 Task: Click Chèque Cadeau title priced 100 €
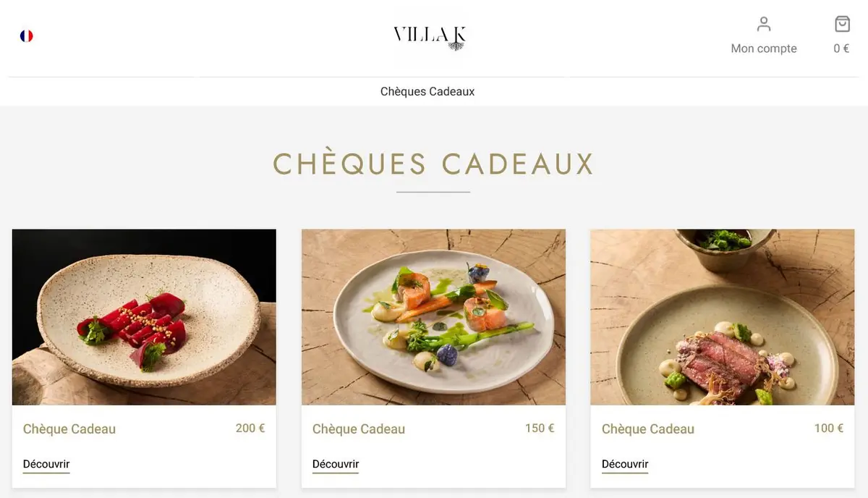(x=648, y=429)
